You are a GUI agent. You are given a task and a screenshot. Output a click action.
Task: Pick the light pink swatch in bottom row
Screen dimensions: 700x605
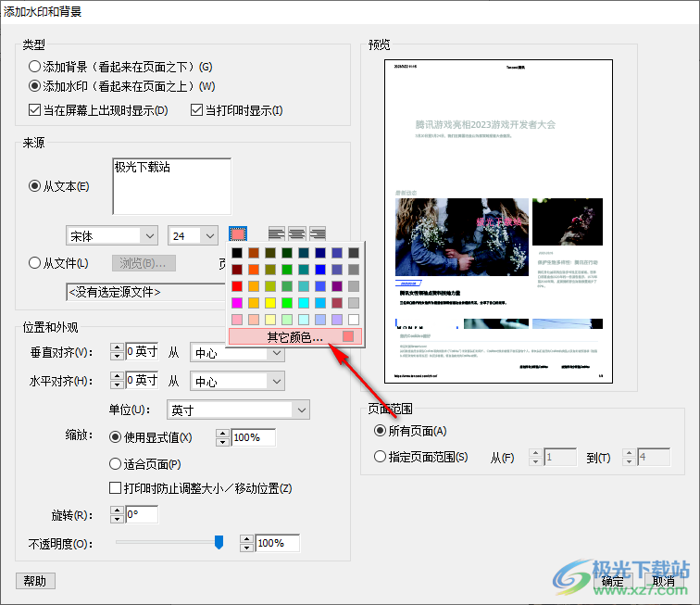(237, 320)
